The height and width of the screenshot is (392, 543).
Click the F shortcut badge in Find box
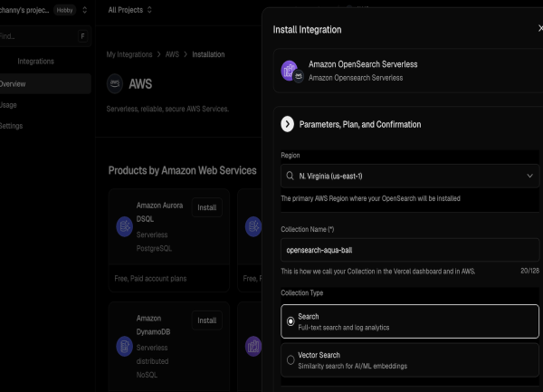click(82, 36)
